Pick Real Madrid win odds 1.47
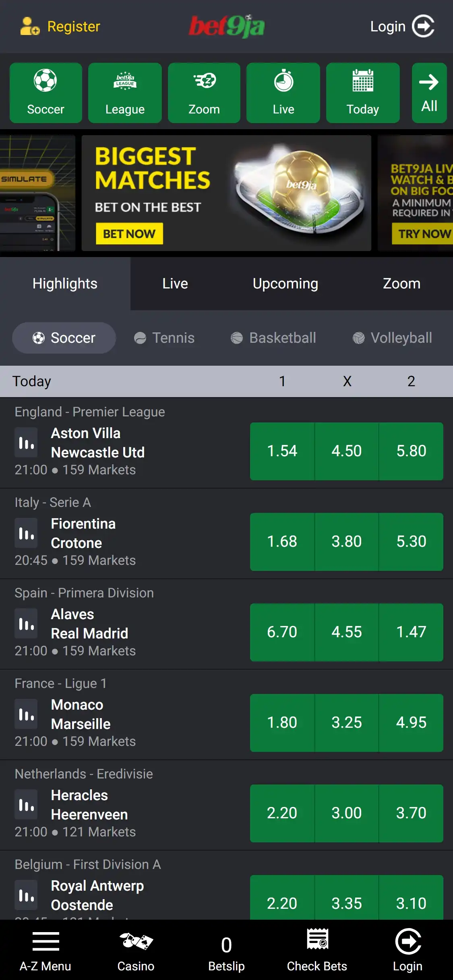The height and width of the screenshot is (980, 453). 411,632
